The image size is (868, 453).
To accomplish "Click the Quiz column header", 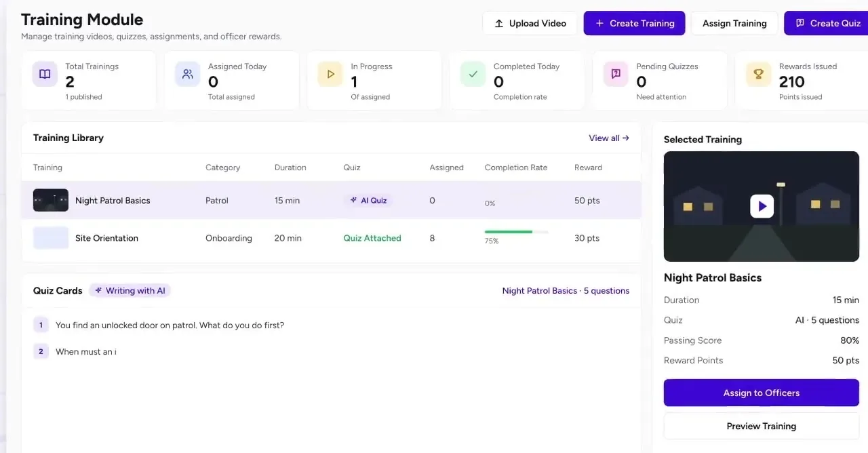I will [x=352, y=168].
